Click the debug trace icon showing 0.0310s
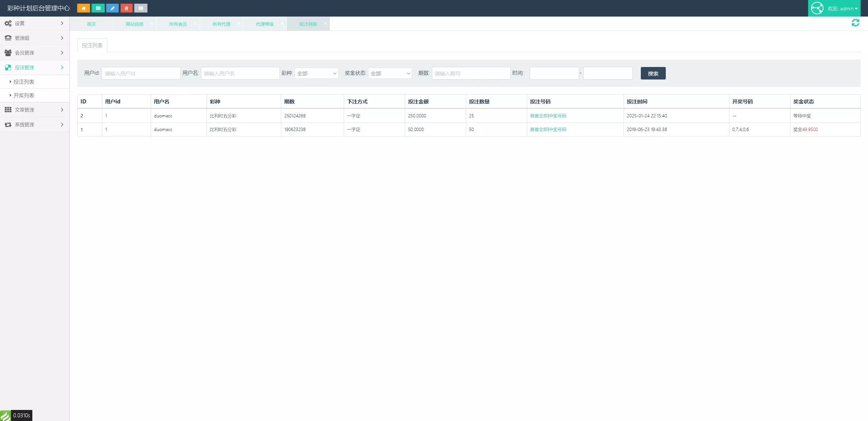Viewport: 868px width, 421px height. 6,415
